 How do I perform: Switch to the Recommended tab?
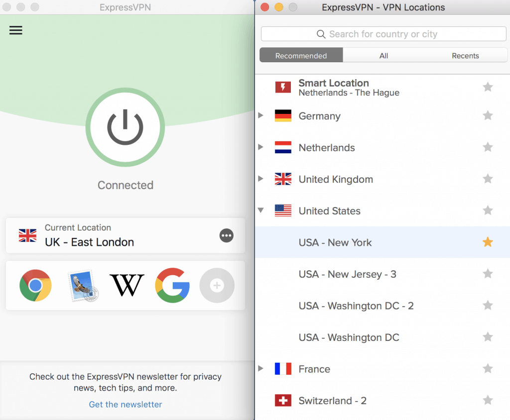pos(301,56)
